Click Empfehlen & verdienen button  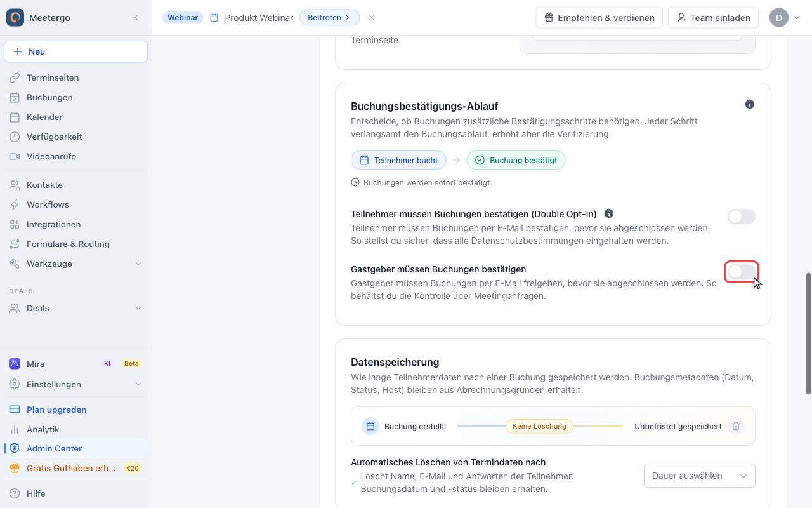click(599, 18)
